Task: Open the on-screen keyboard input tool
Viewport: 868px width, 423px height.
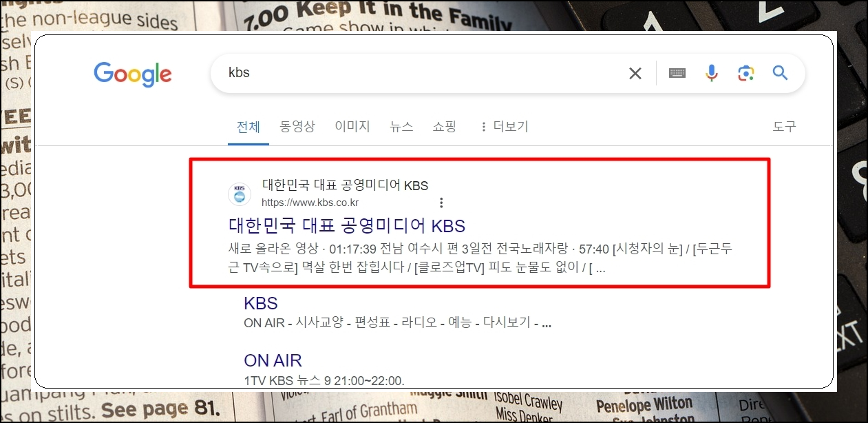Action: click(x=677, y=73)
